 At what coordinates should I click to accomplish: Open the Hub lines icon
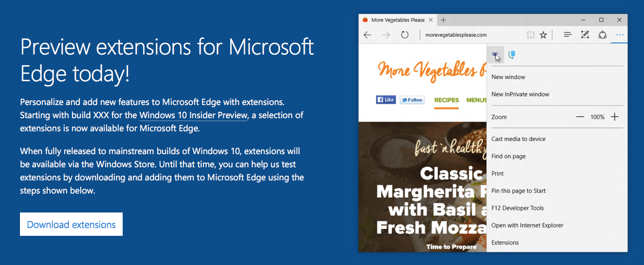(568, 35)
